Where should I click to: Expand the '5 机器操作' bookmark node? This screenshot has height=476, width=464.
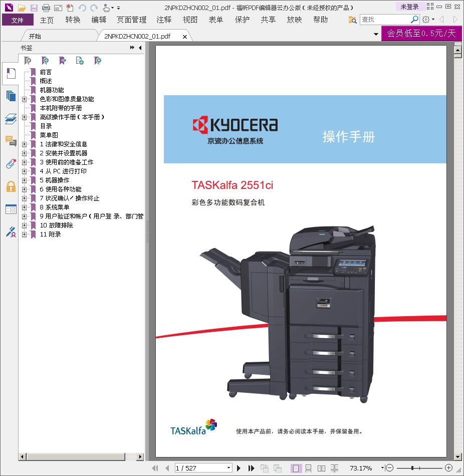24,180
